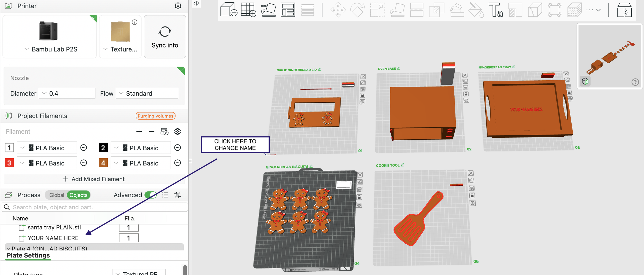The image size is (644, 275).
Task: Toggle lock on plate 05
Action: point(472,195)
